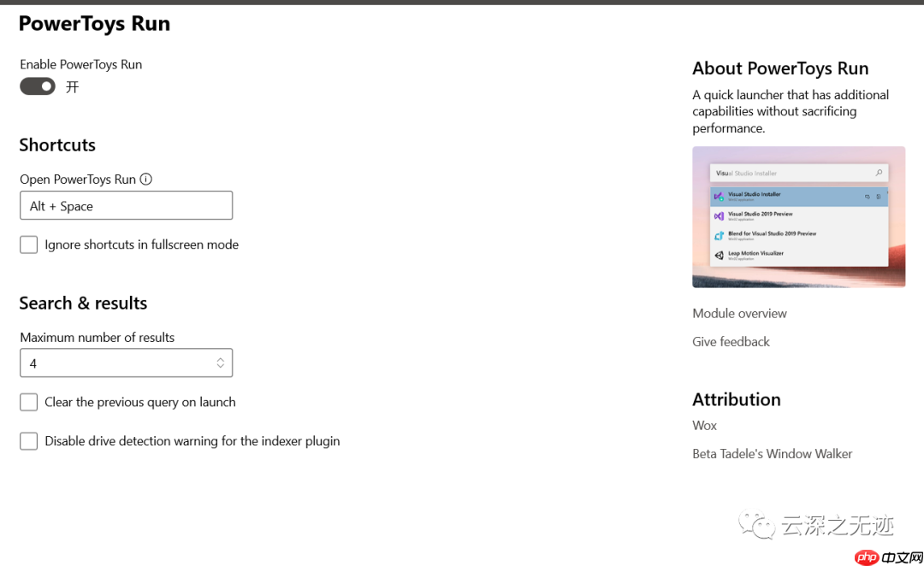Click the Visual Studio 2019 Preview icon
The image size is (924, 566).
pos(720,215)
